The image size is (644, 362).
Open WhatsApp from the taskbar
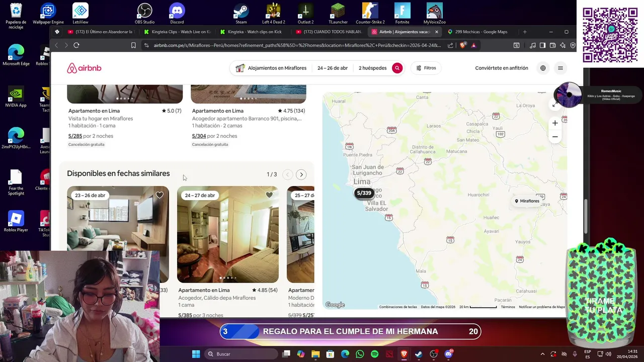point(360,354)
